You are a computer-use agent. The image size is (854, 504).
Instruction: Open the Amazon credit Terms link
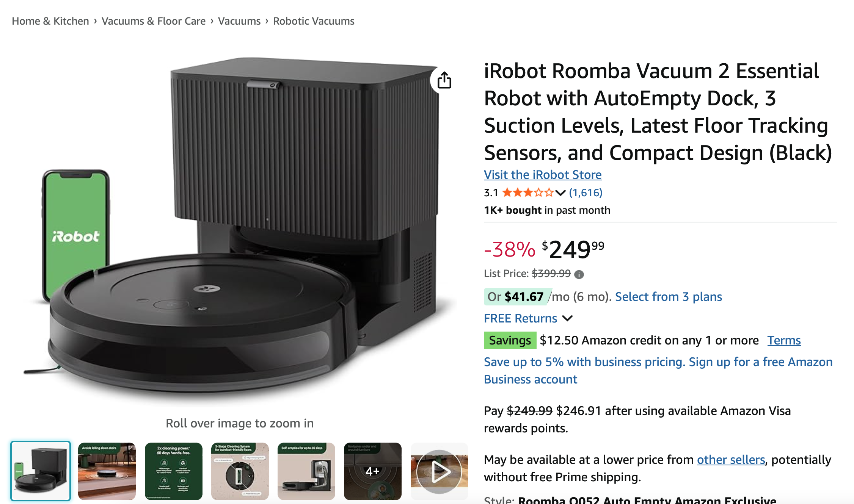click(783, 340)
